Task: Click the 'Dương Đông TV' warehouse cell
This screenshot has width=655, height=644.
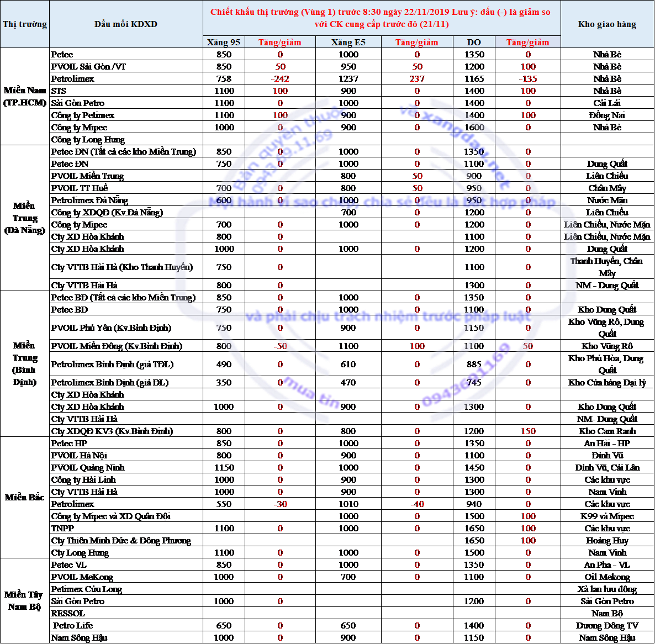Action: tap(607, 626)
